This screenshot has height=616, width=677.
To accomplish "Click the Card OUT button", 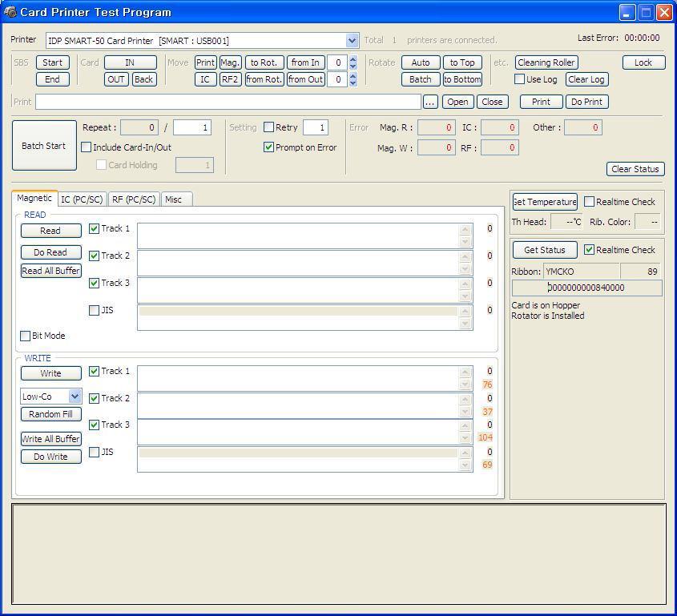I will pos(116,79).
